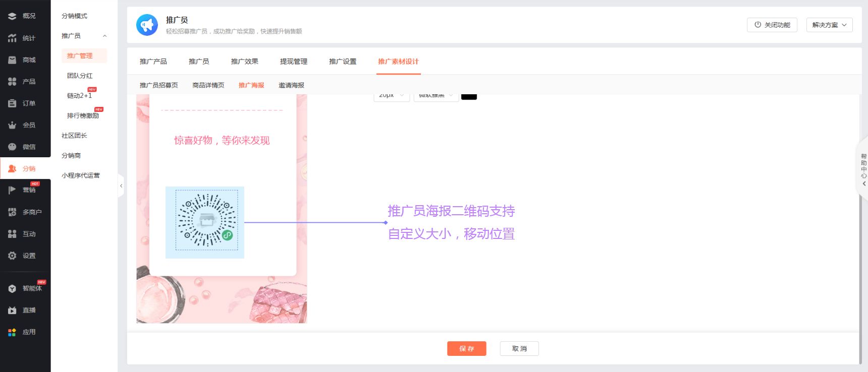The width and height of the screenshot is (868, 372).
Task: Open the 订单 orders icon
Action: pos(12,103)
